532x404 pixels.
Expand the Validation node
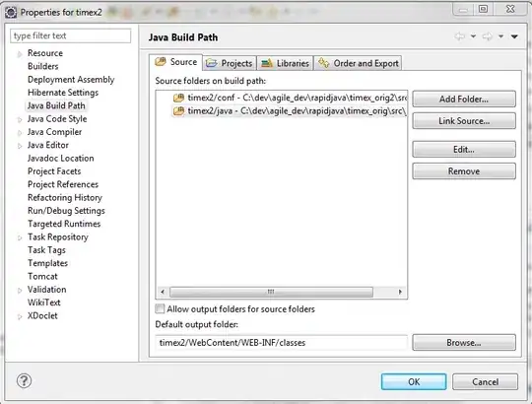click(x=20, y=290)
